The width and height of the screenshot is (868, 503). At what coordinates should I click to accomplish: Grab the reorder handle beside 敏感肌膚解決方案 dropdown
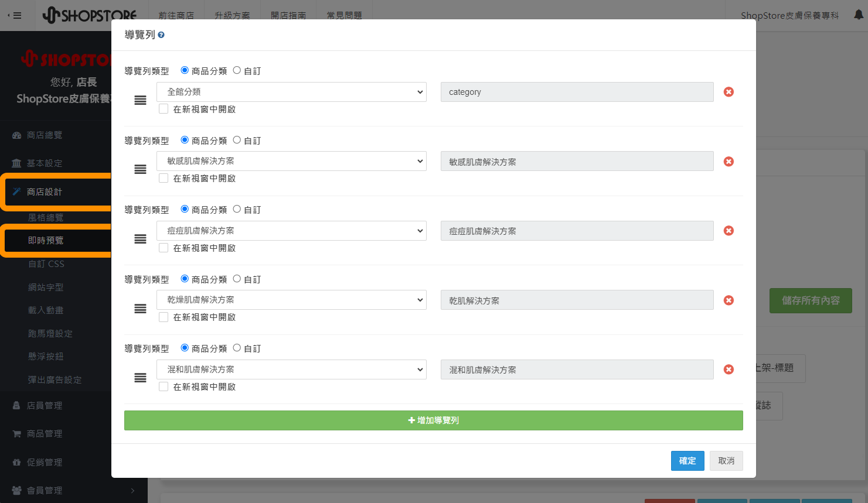click(x=140, y=169)
